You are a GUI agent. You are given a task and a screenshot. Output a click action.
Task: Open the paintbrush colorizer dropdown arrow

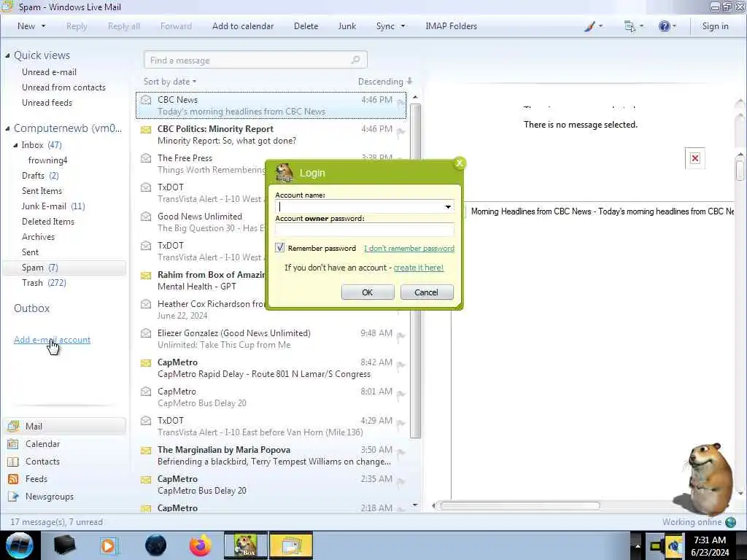coord(600,26)
